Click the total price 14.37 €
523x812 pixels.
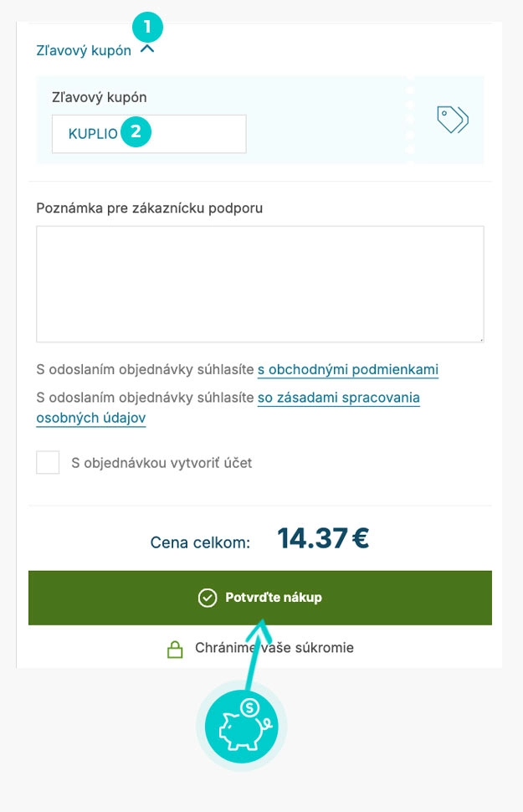[323, 539]
